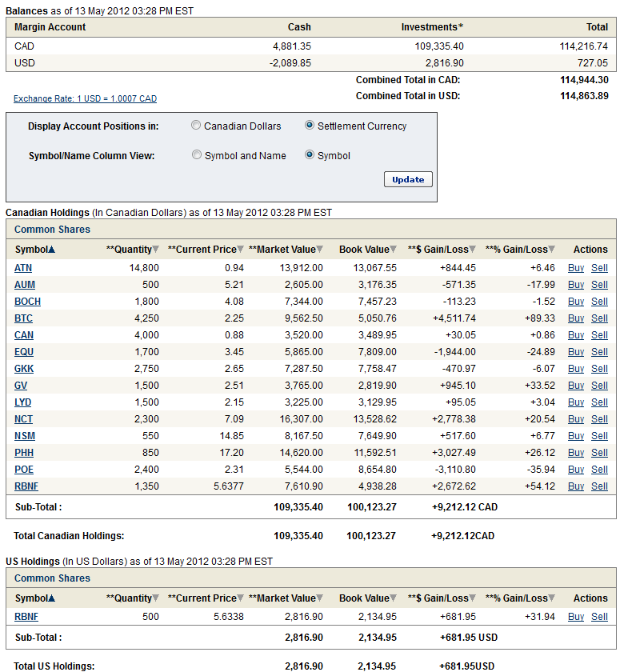Viewport: 624px width, 672px height.
Task: Select Symbol only column view
Action: pos(310,155)
